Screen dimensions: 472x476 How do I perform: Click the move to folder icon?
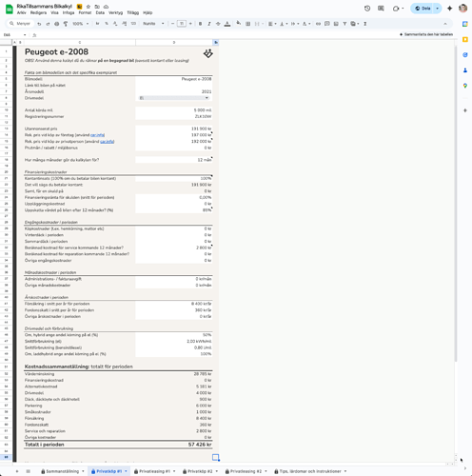click(97, 7)
